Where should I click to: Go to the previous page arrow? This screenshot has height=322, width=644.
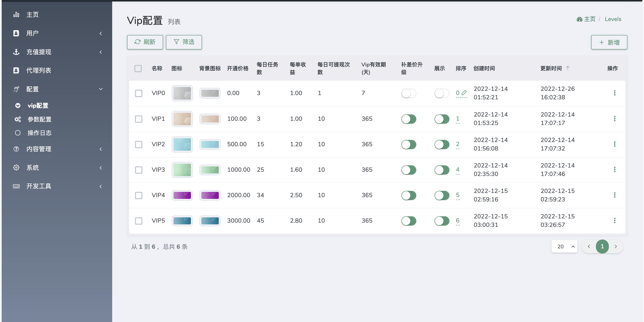tap(589, 247)
